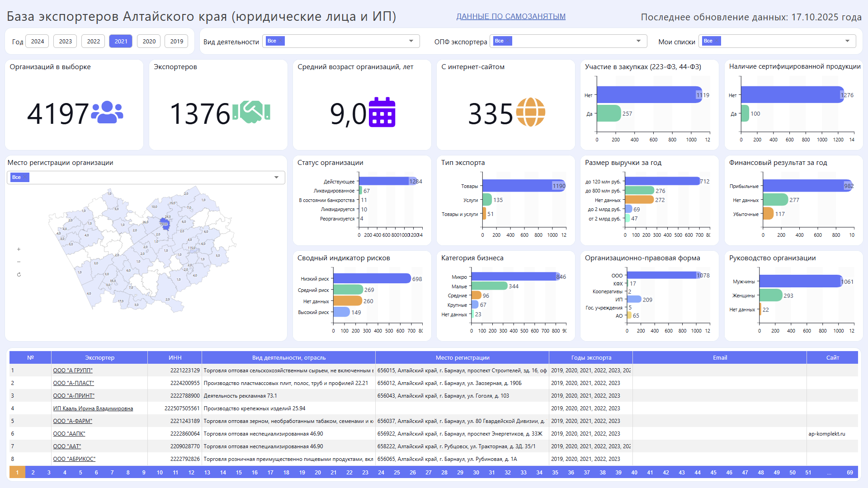
Task: Zoom in on the registration map
Action: click(19, 249)
